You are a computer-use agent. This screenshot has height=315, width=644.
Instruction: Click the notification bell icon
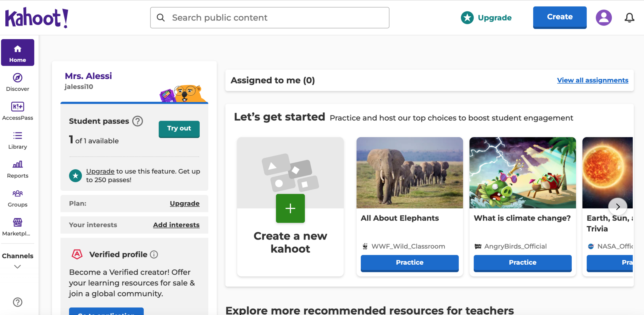pyautogui.click(x=629, y=18)
